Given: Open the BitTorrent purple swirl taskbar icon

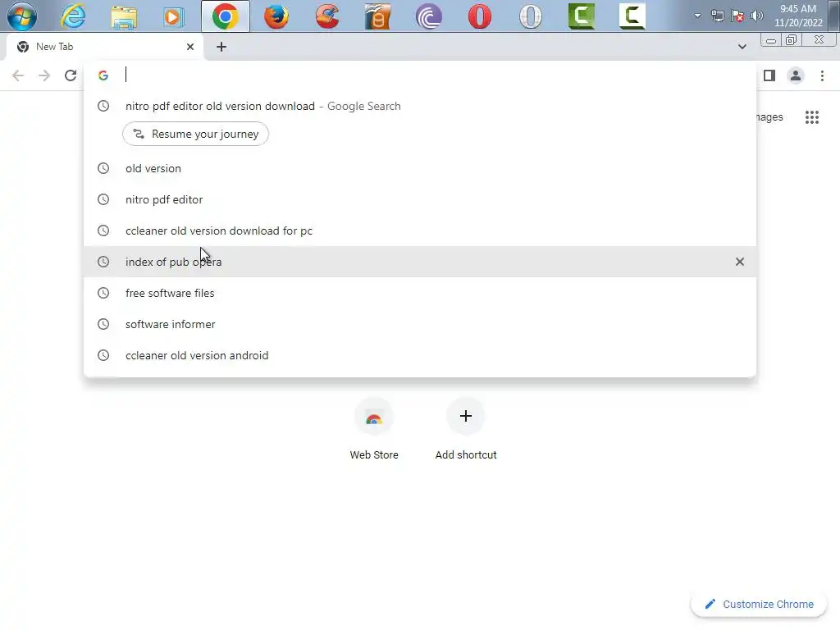Looking at the screenshot, I should [x=428, y=16].
